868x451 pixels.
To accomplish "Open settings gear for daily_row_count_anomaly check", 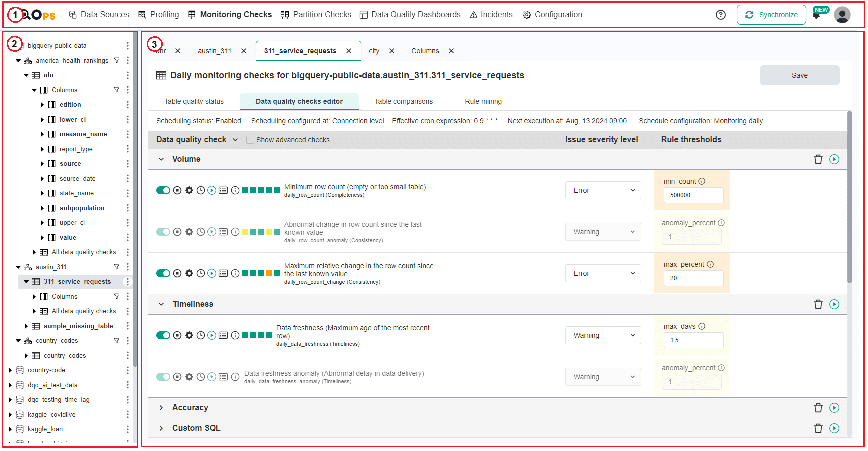I will pos(189,232).
